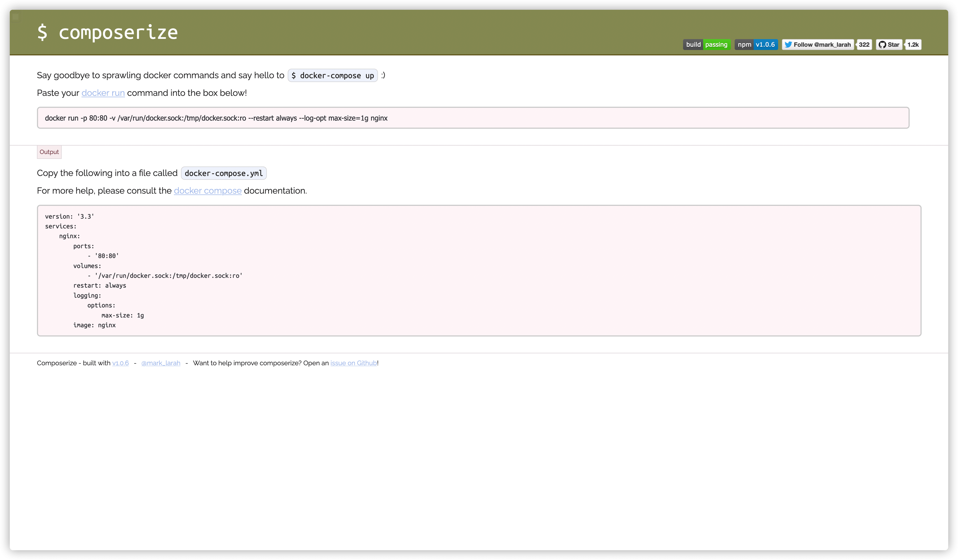Visit the @mark_larah footer link
Image resolution: width=958 pixels, height=560 pixels.
[x=160, y=363]
